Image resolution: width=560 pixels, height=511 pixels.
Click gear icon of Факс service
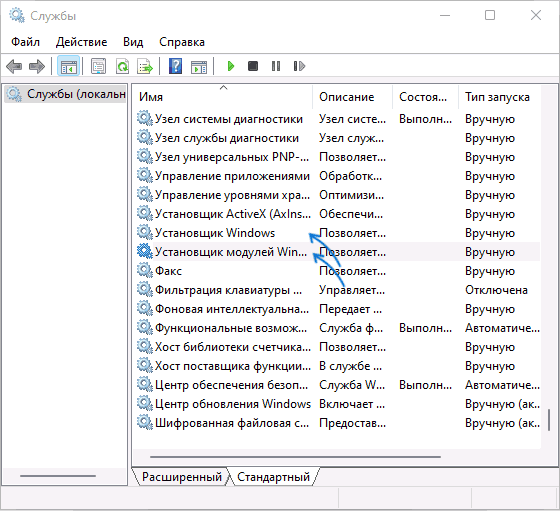[145, 270]
